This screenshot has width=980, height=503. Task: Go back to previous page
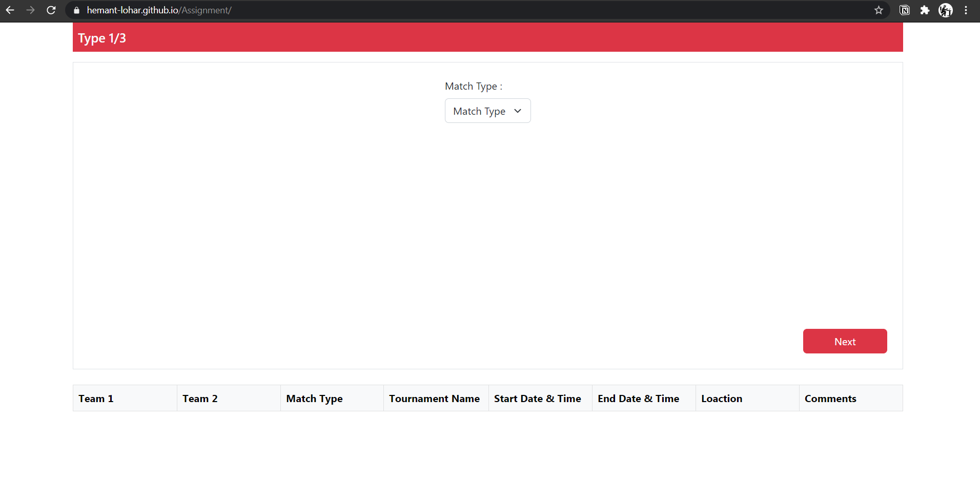[x=10, y=10]
